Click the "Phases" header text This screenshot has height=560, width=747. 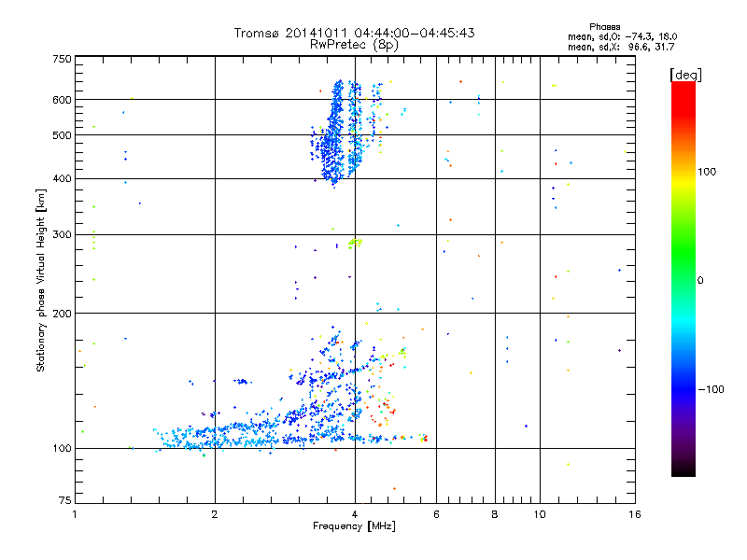604,27
